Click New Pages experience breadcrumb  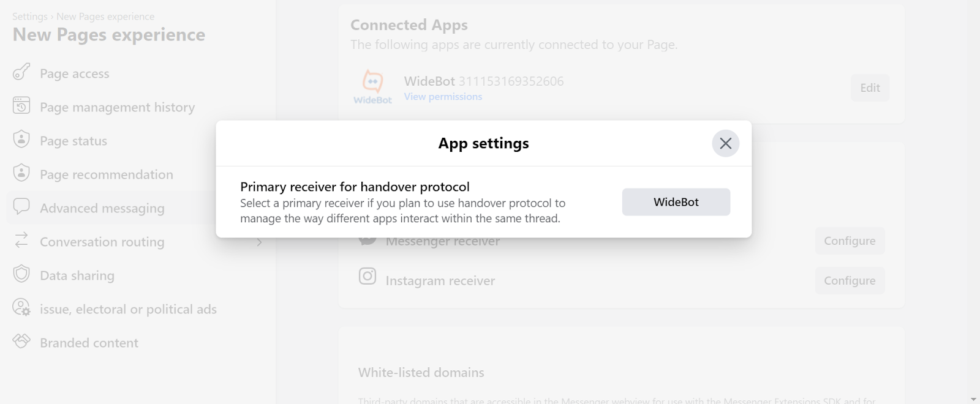pos(105,17)
